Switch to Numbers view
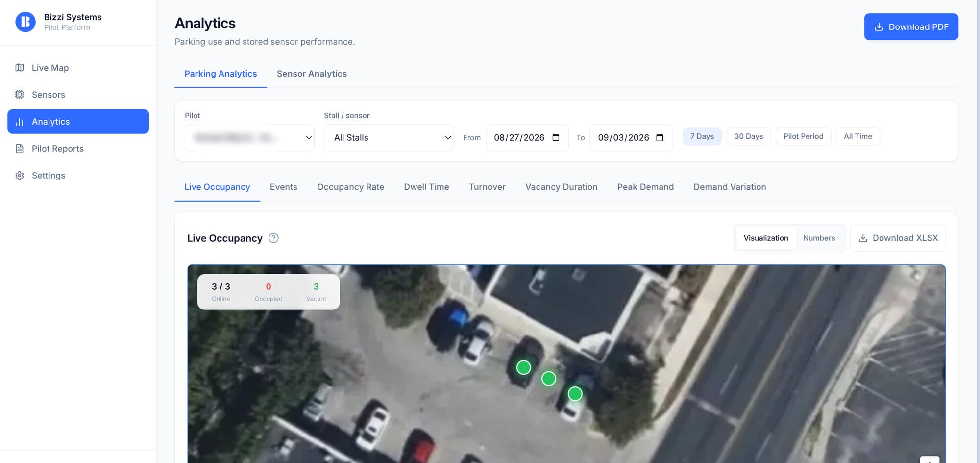This screenshot has height=463, width=980. coord(819,238)
